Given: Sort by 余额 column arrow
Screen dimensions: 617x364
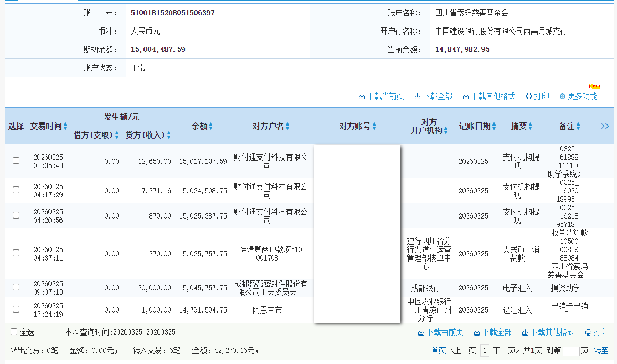Looking at the screenshot, I should pyautogui.click(x=211, y=126).
